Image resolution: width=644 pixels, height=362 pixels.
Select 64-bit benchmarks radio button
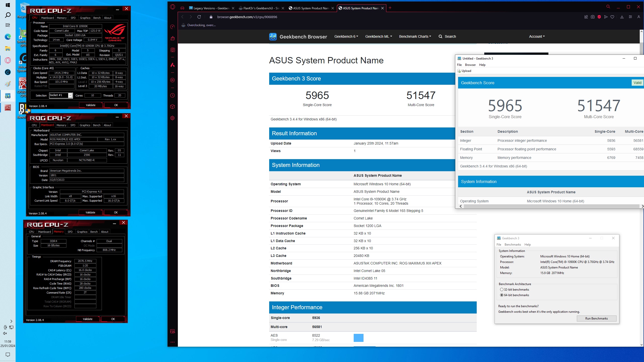pyautogui.click(x=502, y=295)
